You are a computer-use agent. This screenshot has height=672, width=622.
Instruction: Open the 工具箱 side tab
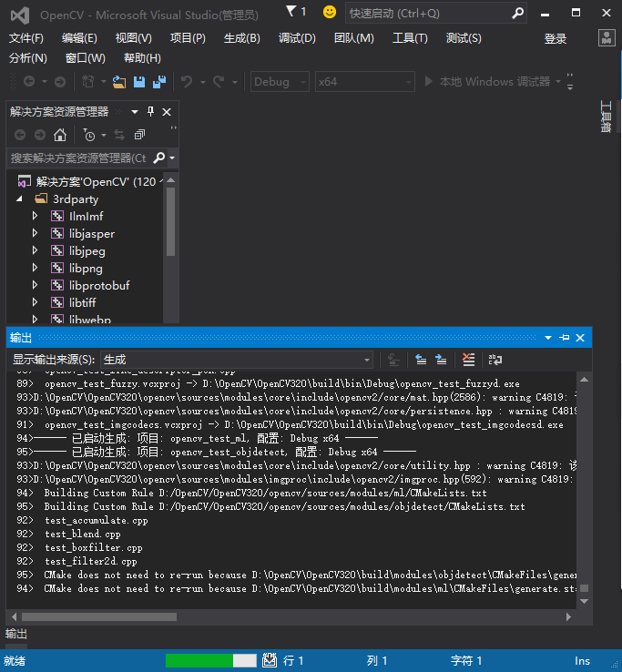606,116
